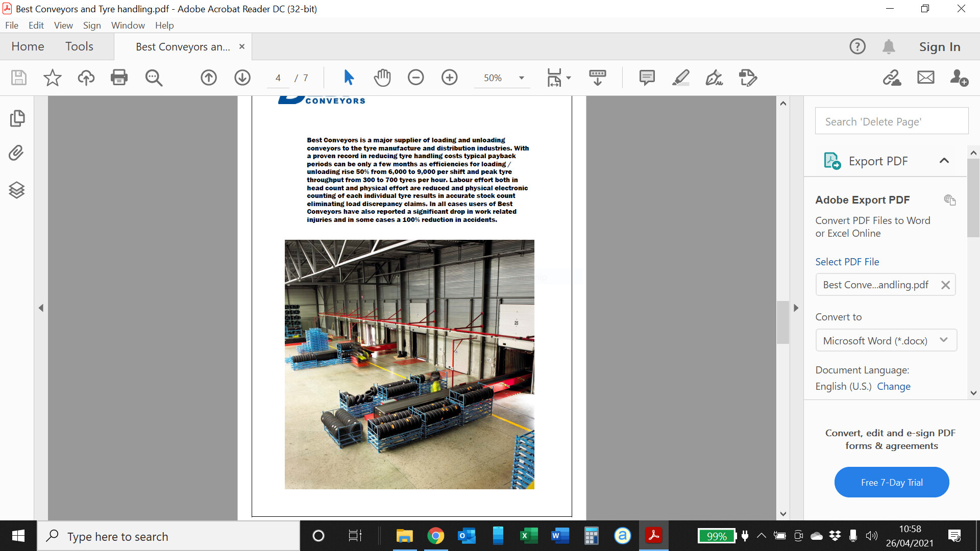The width and height of the screenshot is (980, 551).
Task: Switch to the Tools tab
Action: [79, 46]
